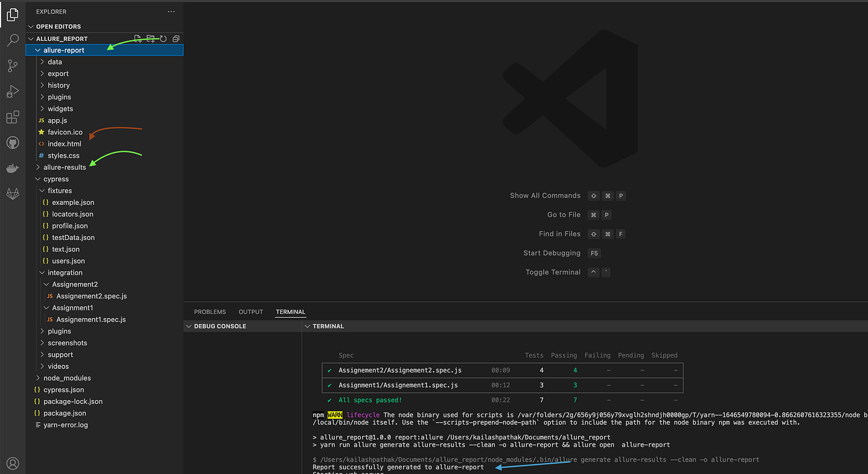Viewport: 868px width, 474px height.
Task: Open the Accounts menu icon
Action: pyautogui.click(x=12, y=463)
